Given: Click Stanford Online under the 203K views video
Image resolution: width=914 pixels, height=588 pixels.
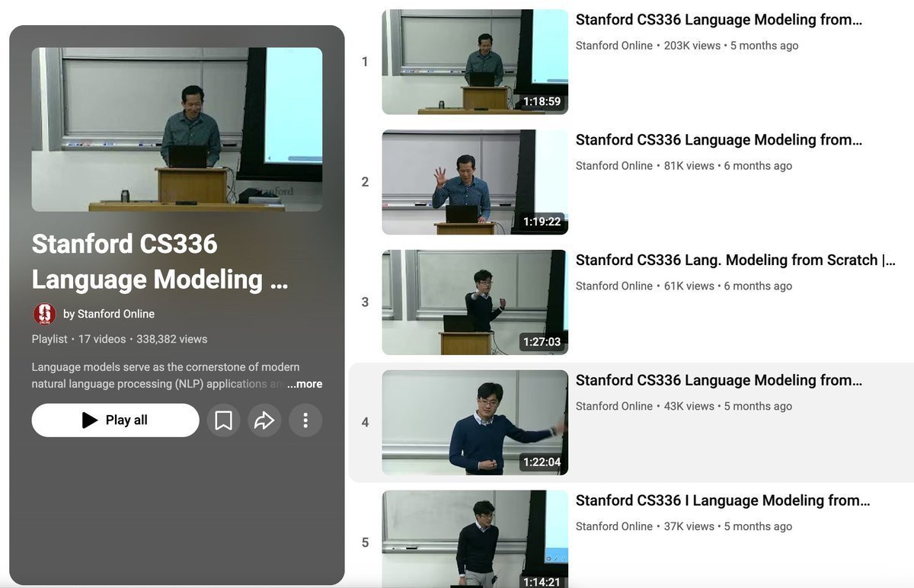Looking at the screenshot, I should click(614, 46).
